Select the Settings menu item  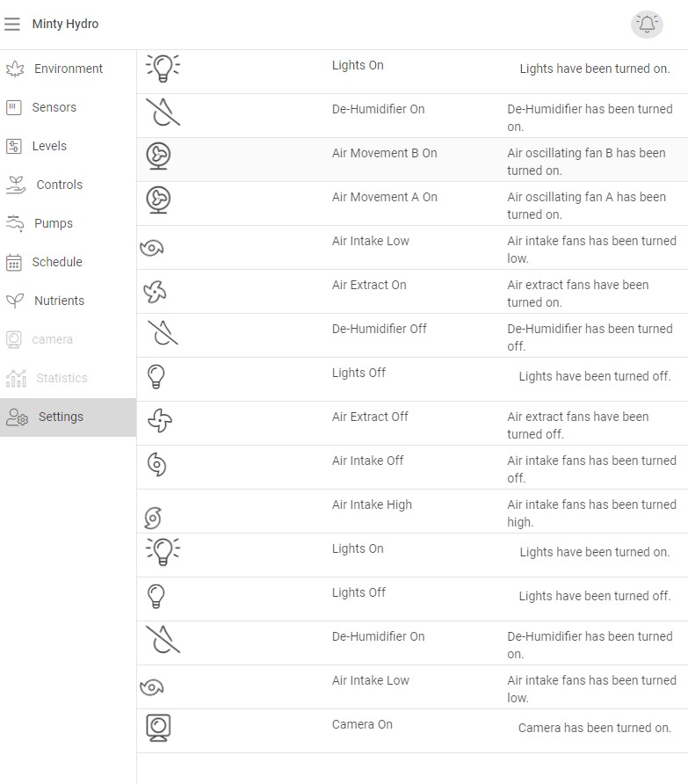click(x=61, y=417)
